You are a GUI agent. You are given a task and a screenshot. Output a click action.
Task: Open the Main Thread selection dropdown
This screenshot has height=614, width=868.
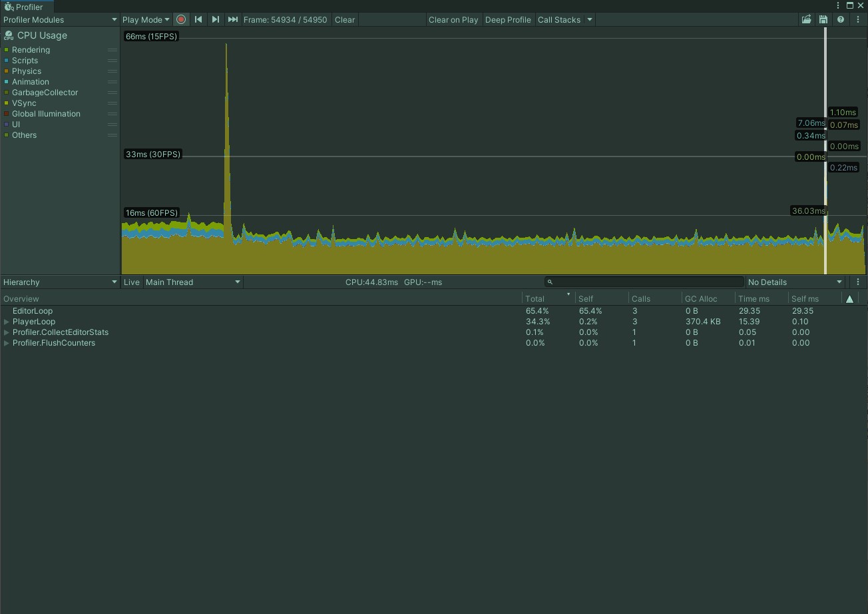[x=193, y=282]
